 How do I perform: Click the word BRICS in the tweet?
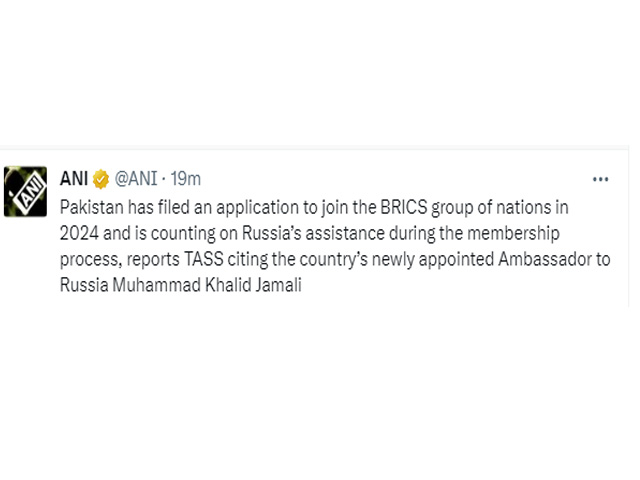click(404, 207)
